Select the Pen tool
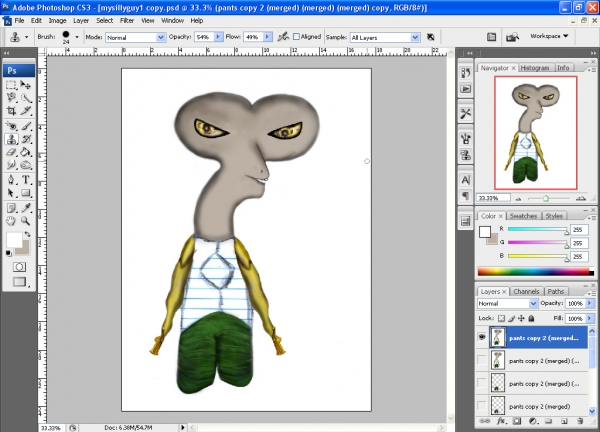600x432 pixels. pyautogui.click(x=11, y=179)
